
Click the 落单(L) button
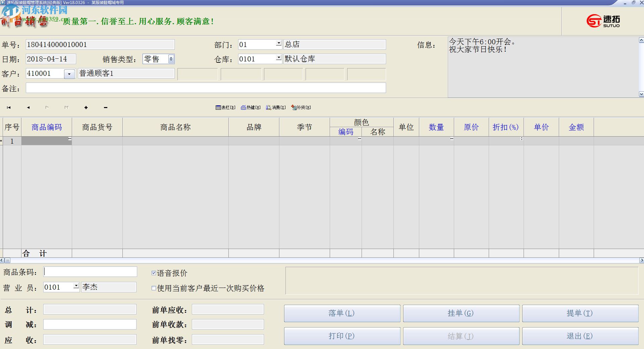342,313
